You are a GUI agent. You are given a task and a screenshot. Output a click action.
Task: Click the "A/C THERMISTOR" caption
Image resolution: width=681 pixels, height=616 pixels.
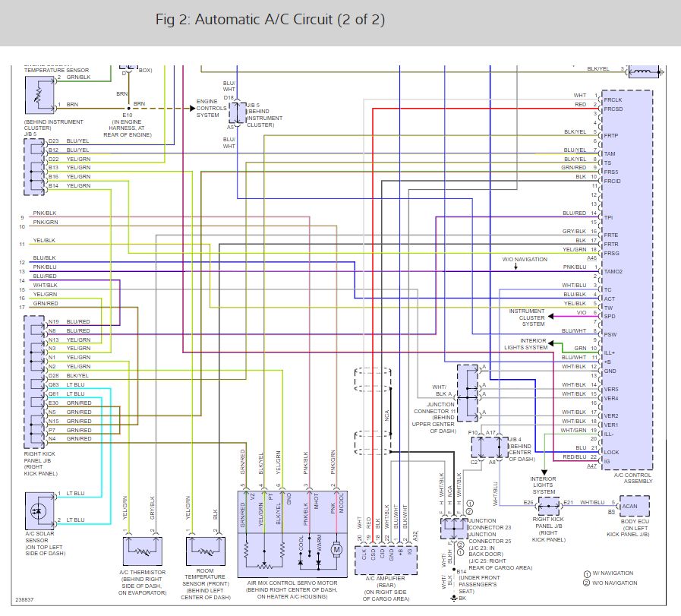coord(142,573)
